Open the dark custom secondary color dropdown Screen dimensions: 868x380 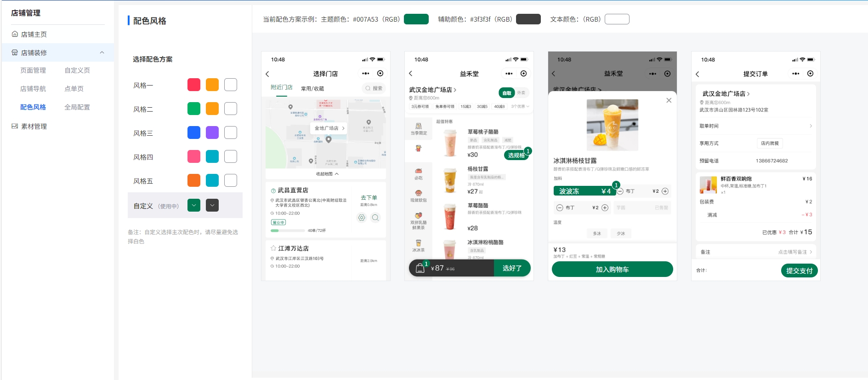pos(212,205)
